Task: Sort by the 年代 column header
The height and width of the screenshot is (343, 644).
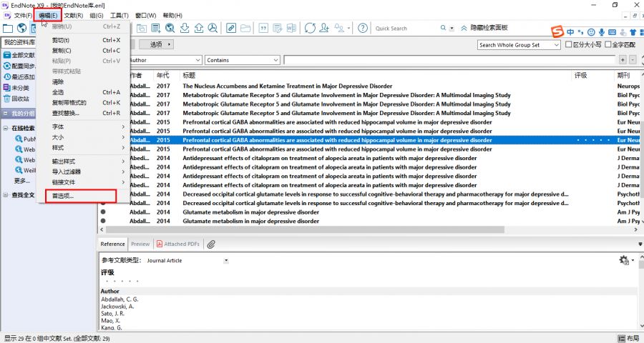Action: (x=163, y=75)
